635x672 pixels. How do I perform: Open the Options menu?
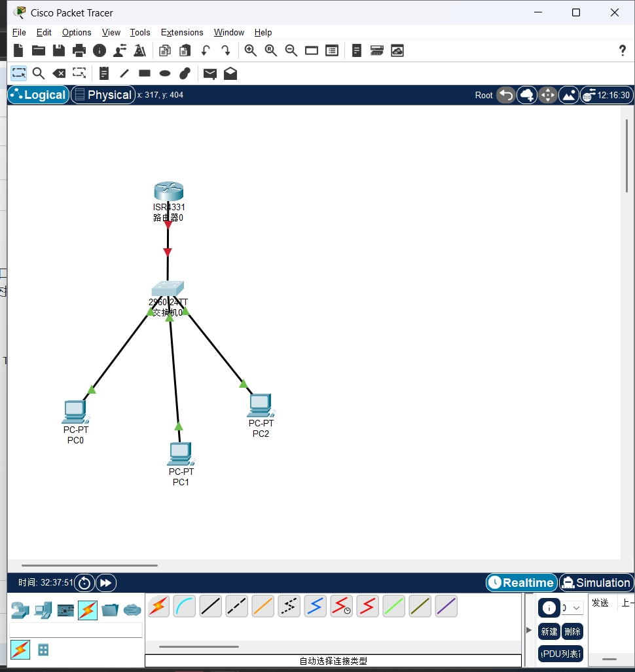(77, 33)
